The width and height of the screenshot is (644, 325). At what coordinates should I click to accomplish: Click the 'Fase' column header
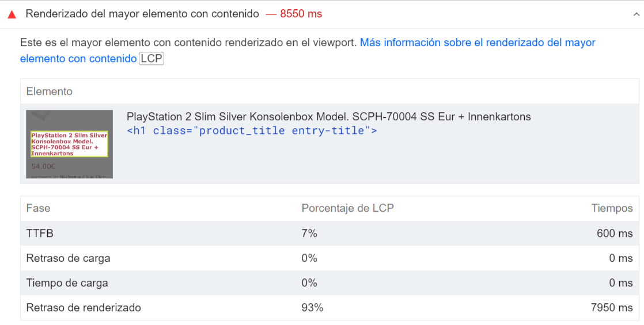[38, 208]
